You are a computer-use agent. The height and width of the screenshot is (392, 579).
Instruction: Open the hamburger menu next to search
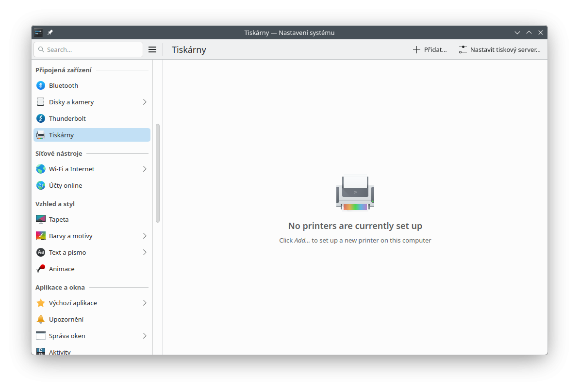click(x=152, y=49)
